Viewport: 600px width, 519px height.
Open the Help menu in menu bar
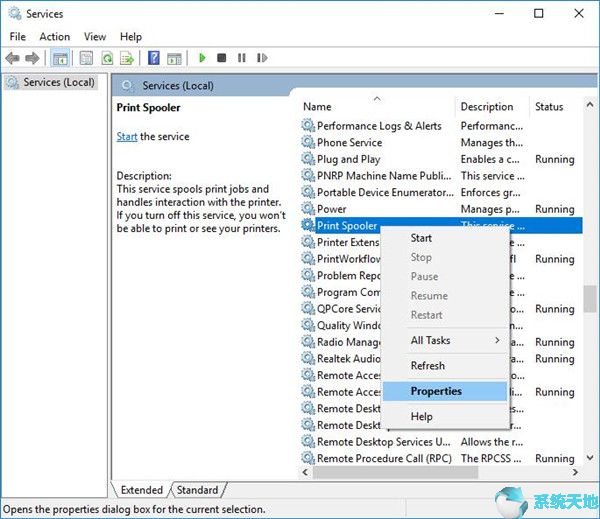pyautogui.click(x=131, y=37)
